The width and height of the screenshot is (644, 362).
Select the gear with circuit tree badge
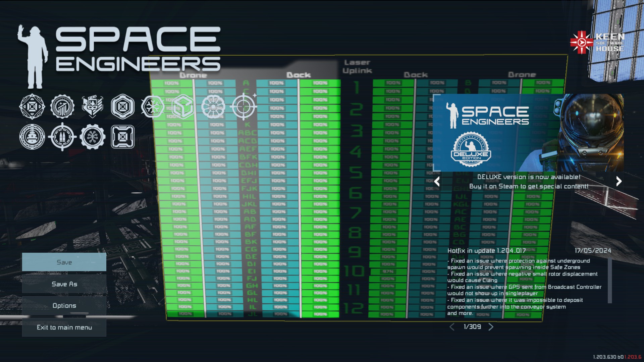click(x=93, y=137)
